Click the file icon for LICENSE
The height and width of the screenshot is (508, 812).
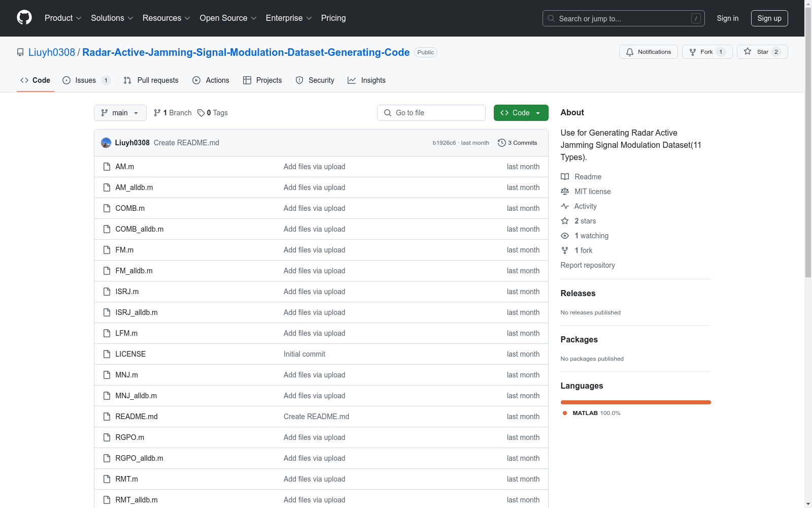point(107,354)
